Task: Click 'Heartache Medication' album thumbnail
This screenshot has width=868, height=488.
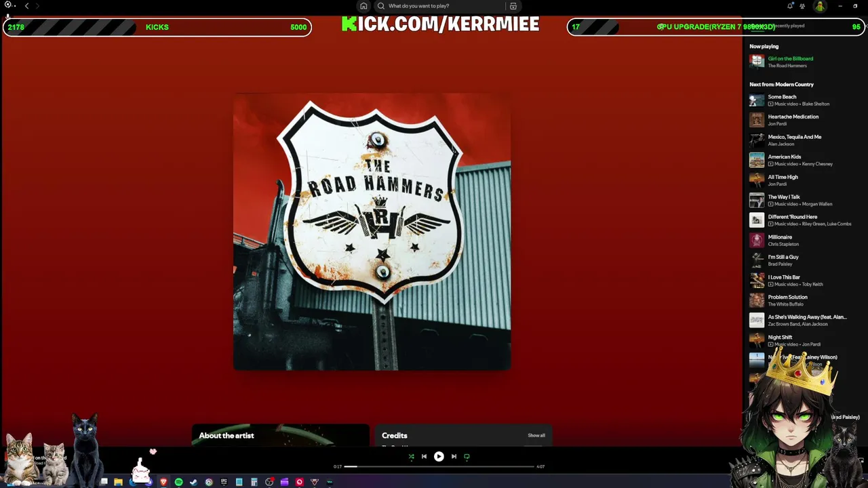Action: click(757, 120)
